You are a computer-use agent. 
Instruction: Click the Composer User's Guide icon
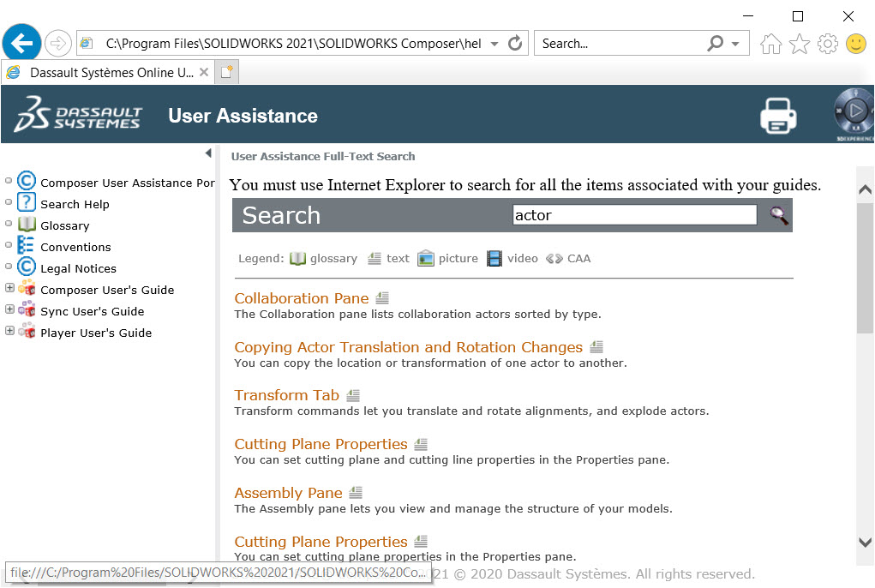[x=27, y=287]
